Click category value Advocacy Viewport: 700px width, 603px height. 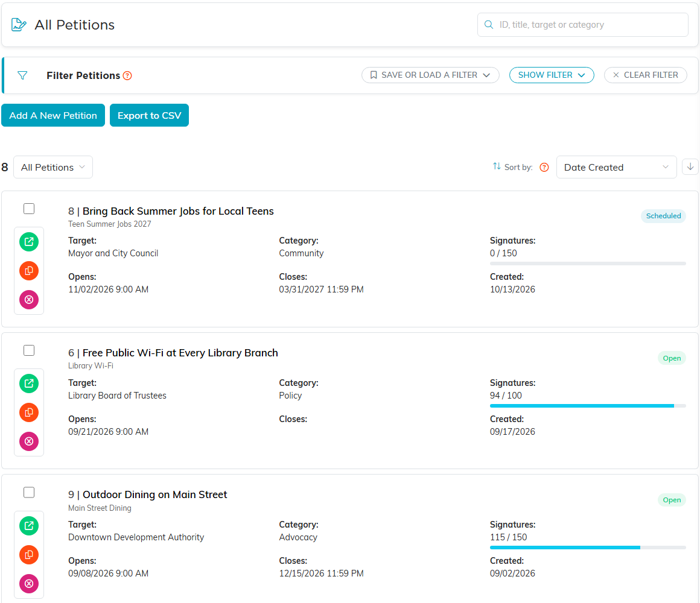pyautogui.click(x=298, y=537)
